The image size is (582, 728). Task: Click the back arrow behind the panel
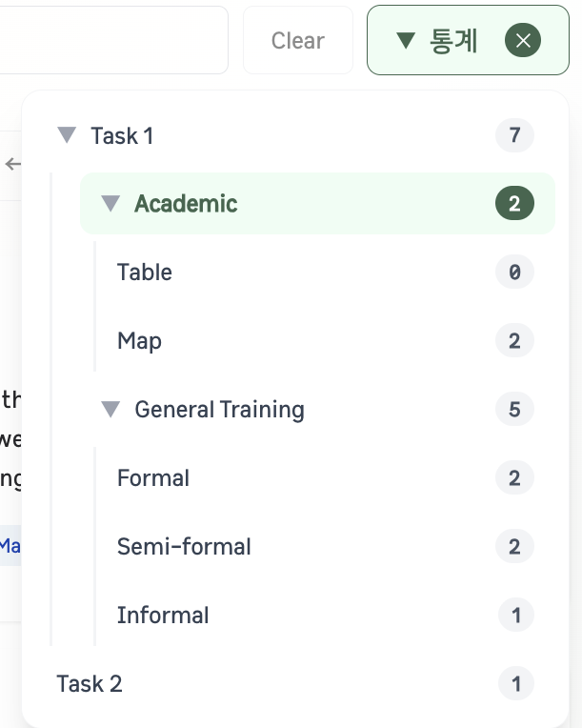coord(13,164)
